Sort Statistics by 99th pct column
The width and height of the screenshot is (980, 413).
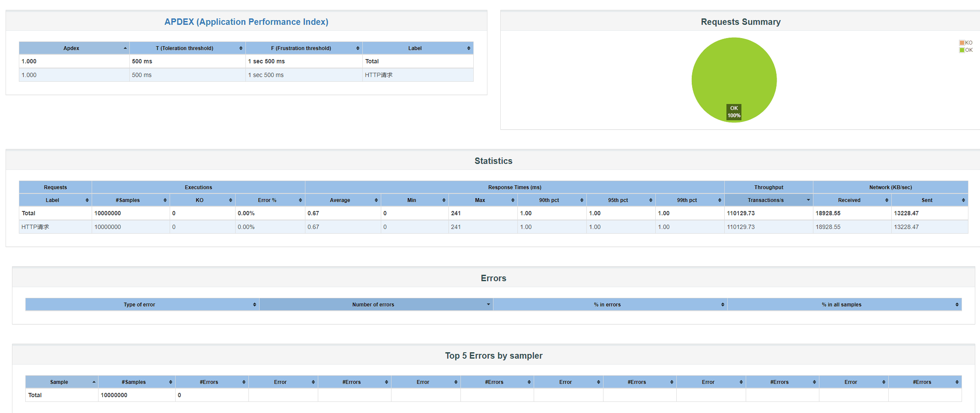pyautogui.click(x=690, y=200)
